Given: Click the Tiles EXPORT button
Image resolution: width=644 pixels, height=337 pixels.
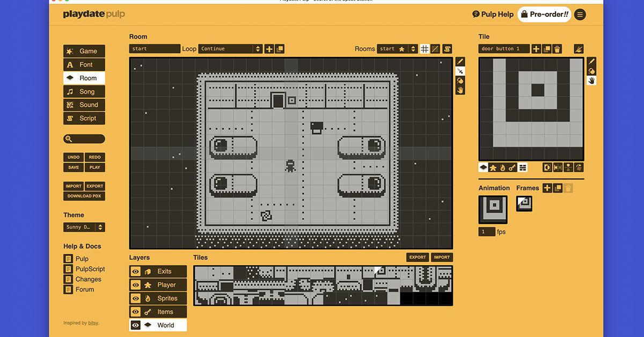Looking at the screenshot, I should (x=418, y=257).
